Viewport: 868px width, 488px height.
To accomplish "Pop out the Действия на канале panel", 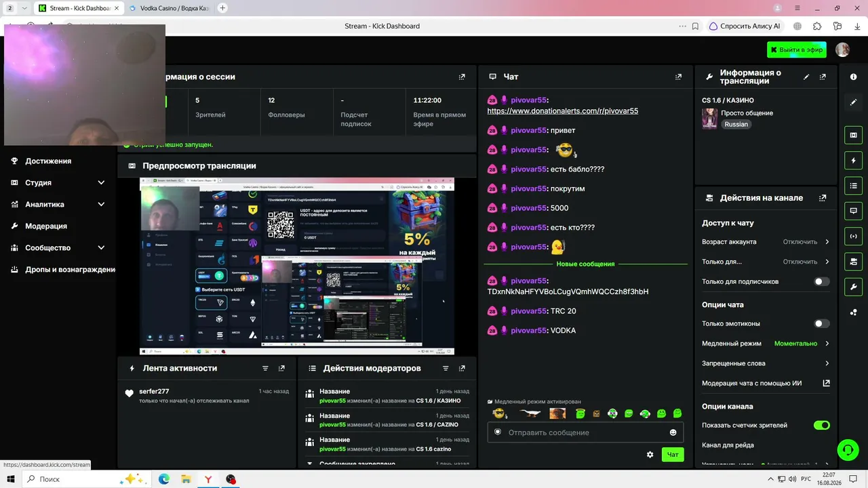I will (x=823, y=198).
